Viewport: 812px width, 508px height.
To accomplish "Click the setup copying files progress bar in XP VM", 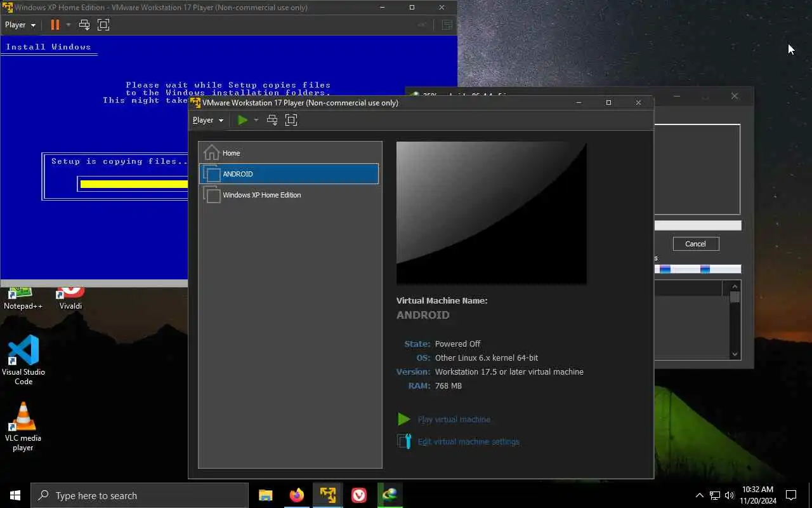I will [133, 184].
